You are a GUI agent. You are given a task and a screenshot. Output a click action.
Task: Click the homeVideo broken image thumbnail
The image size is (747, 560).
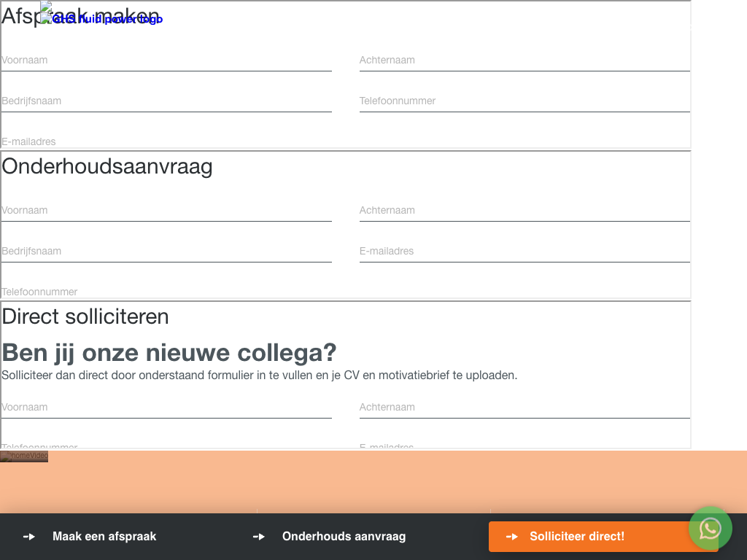[x=24, y=456]
